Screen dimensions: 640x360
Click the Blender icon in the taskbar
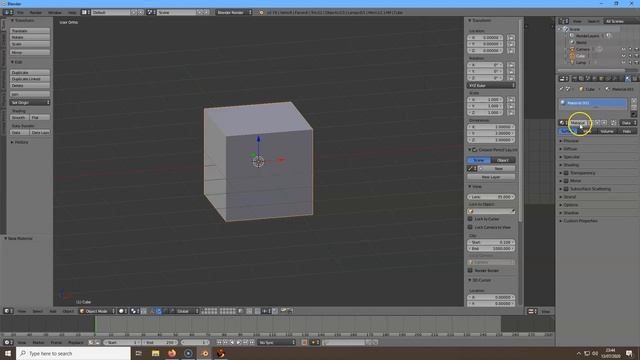click(x=204, y=353)
